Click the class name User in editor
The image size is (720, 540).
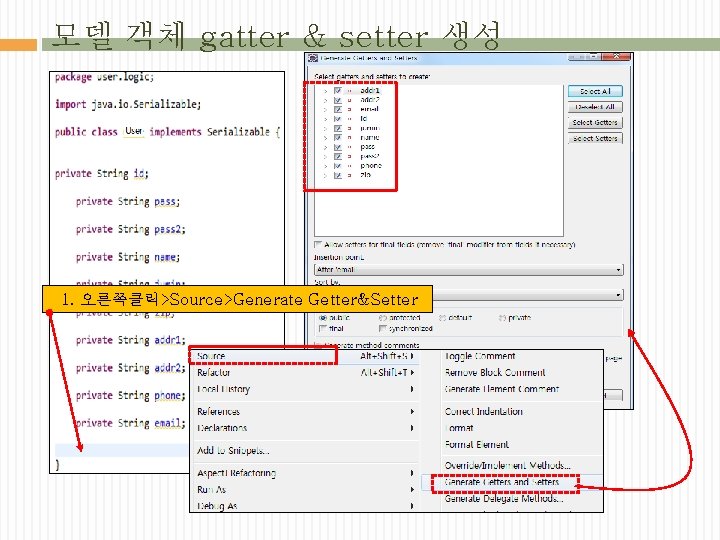pyautogui.click(x=134, y=131)
